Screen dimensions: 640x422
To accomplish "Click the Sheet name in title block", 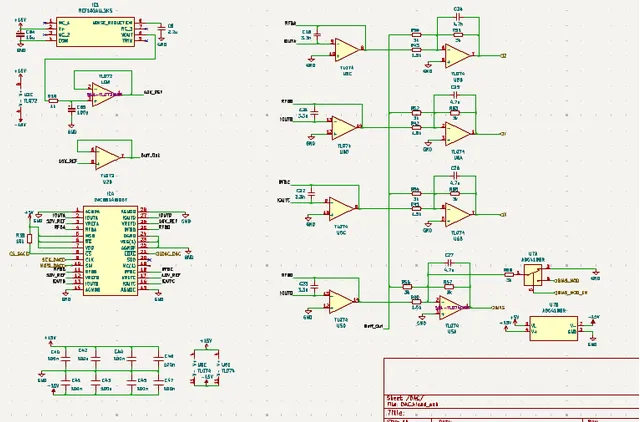I will 405,396.
